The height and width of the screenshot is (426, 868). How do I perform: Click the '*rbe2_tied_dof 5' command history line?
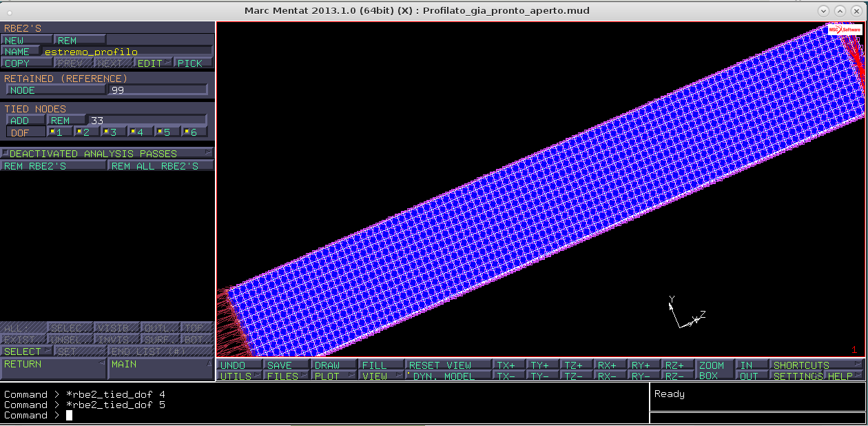click(x=85, y=405)
